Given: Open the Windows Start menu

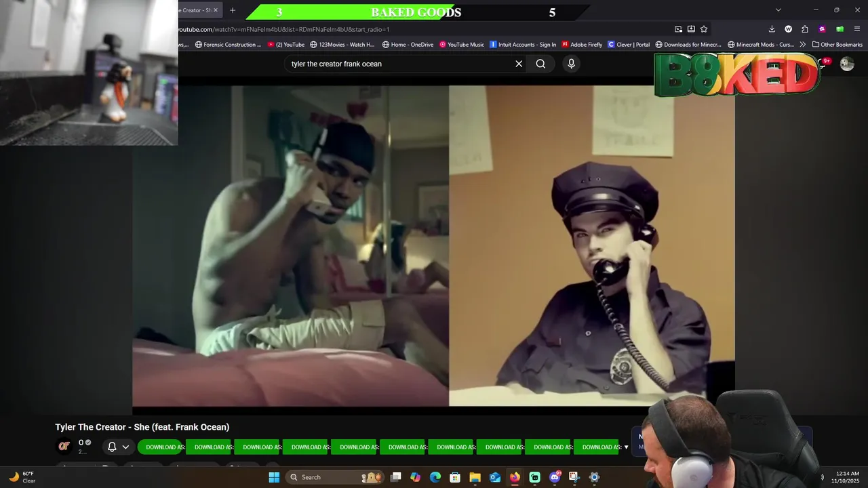Looking at the screenshot, I should pos(274,477).
